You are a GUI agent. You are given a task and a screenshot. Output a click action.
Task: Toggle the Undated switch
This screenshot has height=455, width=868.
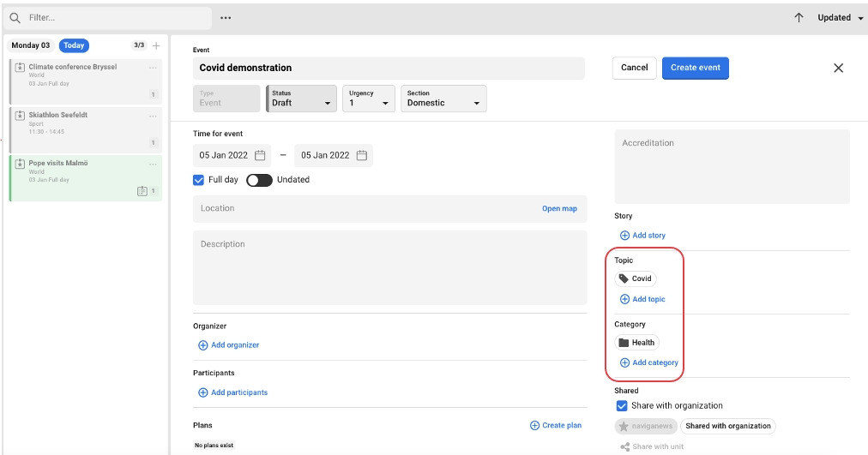(x=259, y=180)
